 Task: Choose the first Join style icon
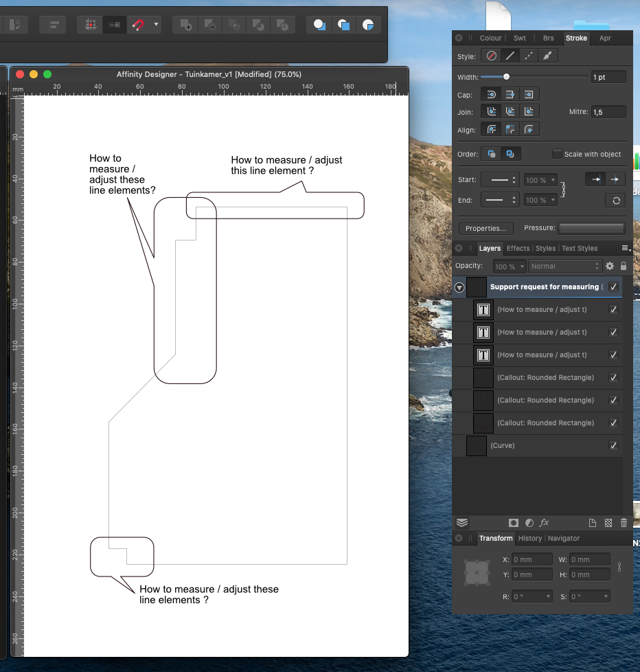492,111
